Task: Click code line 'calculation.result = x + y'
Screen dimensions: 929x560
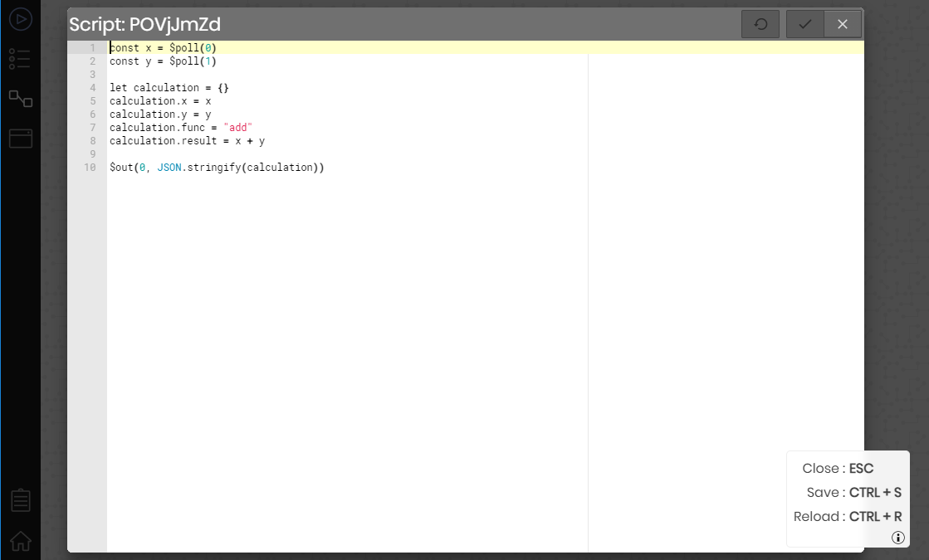Action: coord(188,141)
